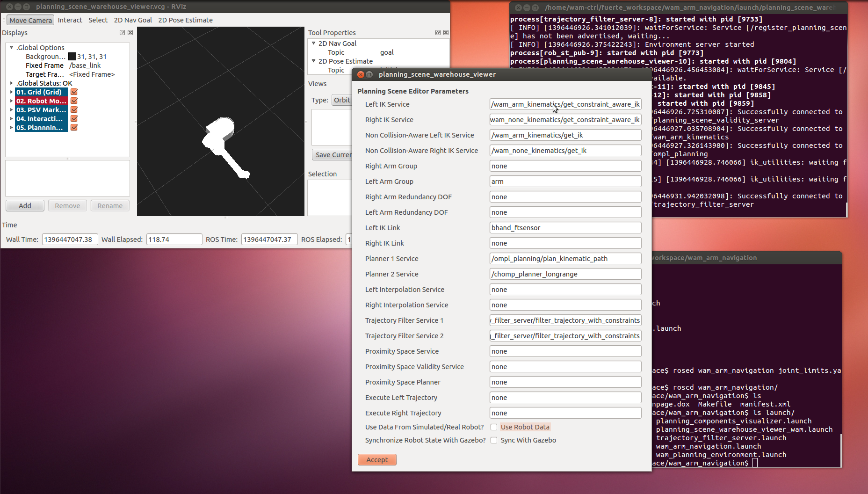The width and height of the screenshot is (868, 494).
Task: Close the Tool Properties panel
Action: [446, 33]
